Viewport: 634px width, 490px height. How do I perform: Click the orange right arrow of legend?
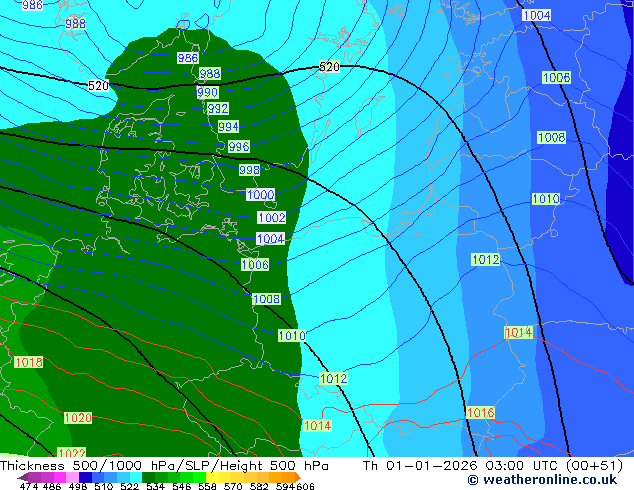tap(298, 477)
